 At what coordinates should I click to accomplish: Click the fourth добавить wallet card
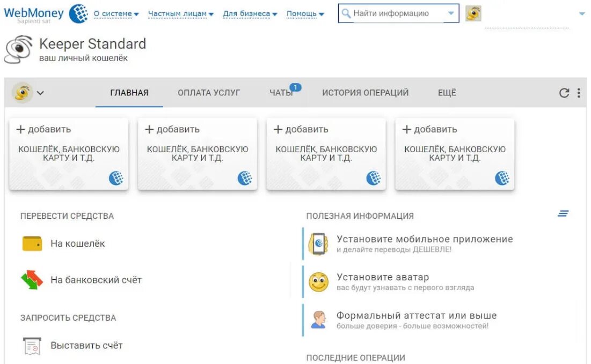pos(455,154)
